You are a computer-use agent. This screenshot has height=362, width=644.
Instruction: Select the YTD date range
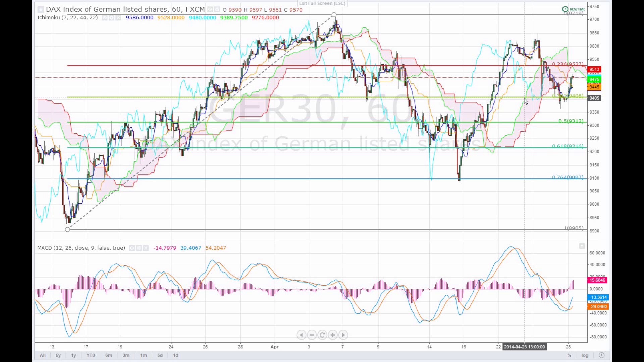click(91, 355)
